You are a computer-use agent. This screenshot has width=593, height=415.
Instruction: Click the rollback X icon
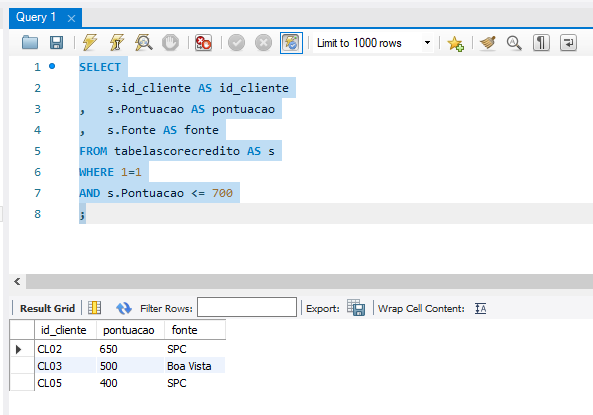tap(263, 43)
